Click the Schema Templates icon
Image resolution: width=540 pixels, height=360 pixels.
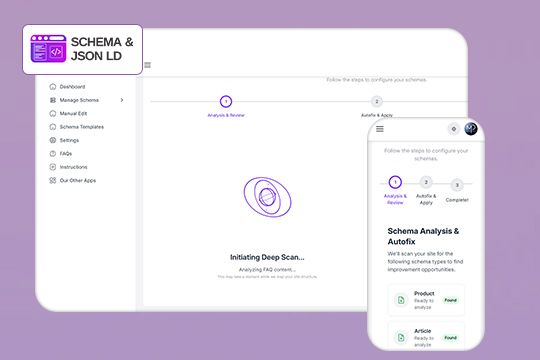(x=53, y=127)
